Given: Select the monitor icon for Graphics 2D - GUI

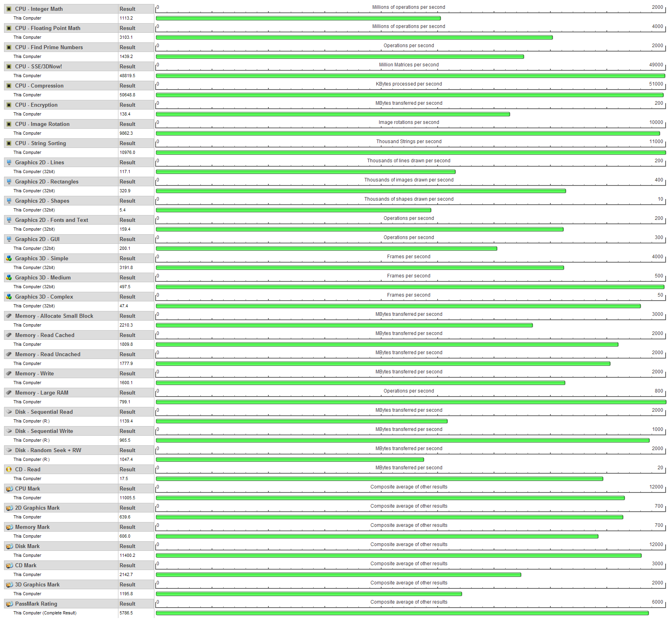Looking at the screenshot, I should click(9, 239).
